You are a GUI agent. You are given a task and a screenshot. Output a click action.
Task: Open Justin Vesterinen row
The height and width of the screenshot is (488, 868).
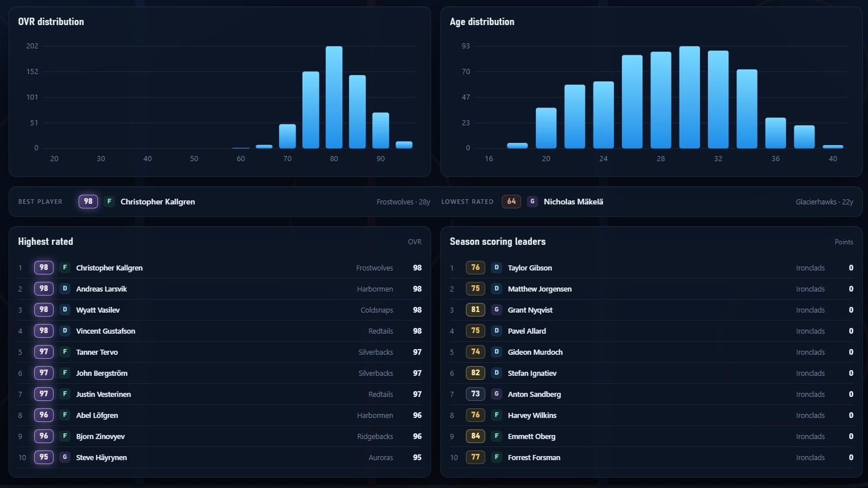[x=220, y=394]
